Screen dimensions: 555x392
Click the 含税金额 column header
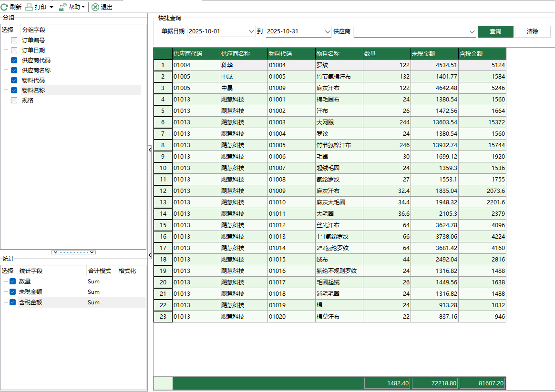coord(482,54)
